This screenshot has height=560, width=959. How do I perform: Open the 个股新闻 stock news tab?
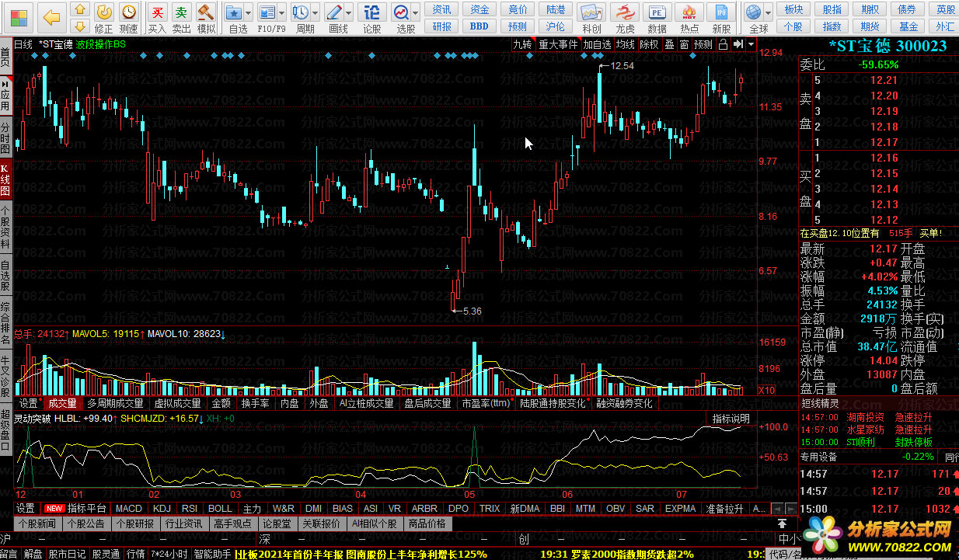(x=37, y=524)
